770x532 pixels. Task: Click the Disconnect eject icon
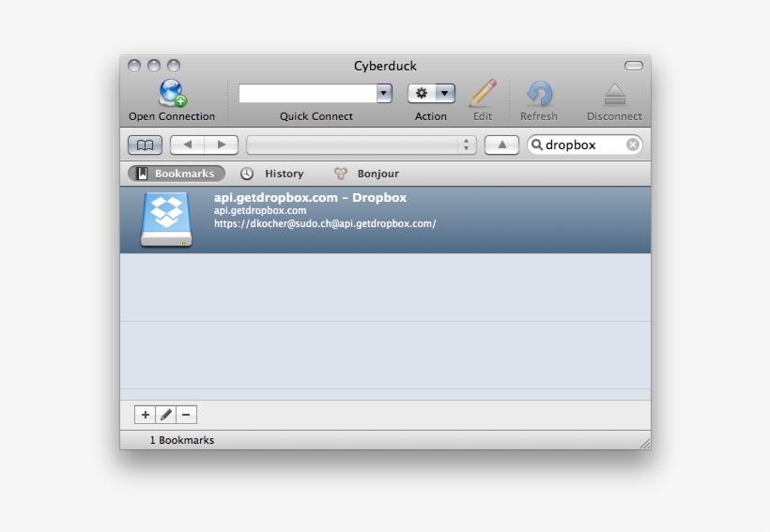[x=615, y=94]
